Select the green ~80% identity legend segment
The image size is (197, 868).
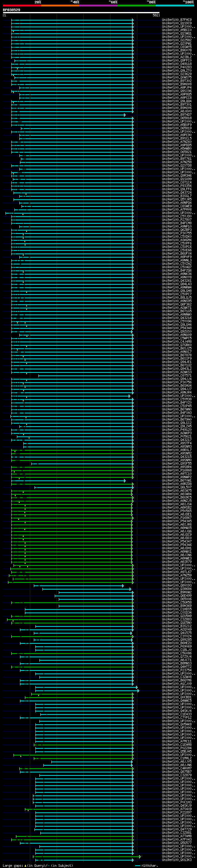coord(137,6)
